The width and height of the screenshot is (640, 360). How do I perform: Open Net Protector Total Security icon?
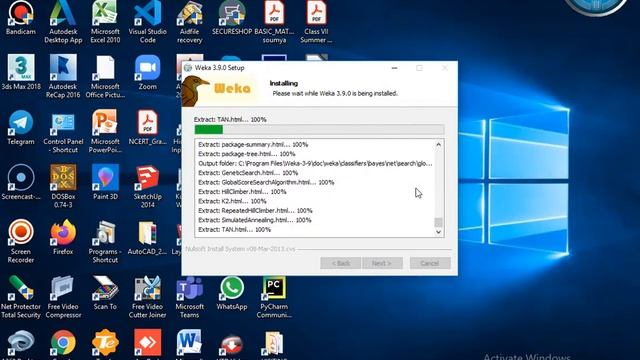[x=21, y=297]
